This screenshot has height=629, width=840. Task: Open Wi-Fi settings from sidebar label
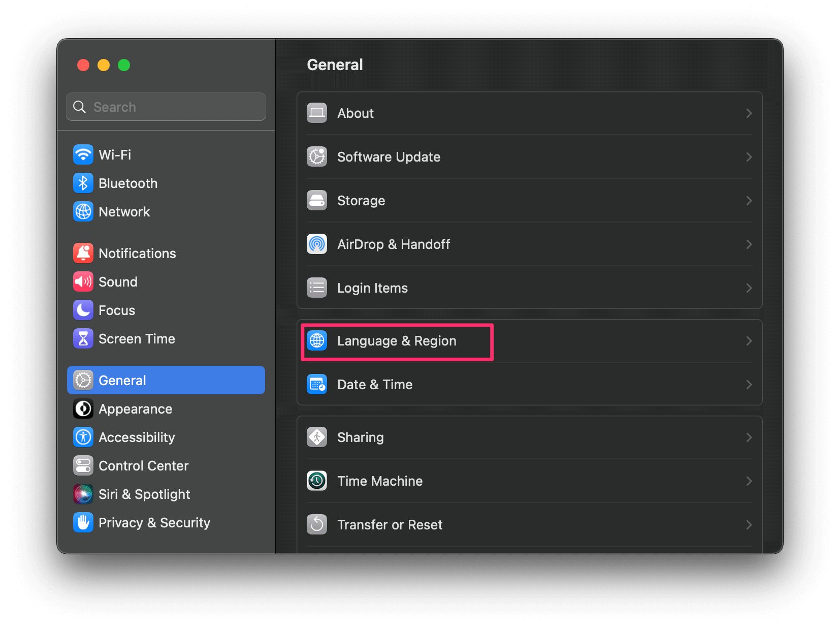pos(115,154)
